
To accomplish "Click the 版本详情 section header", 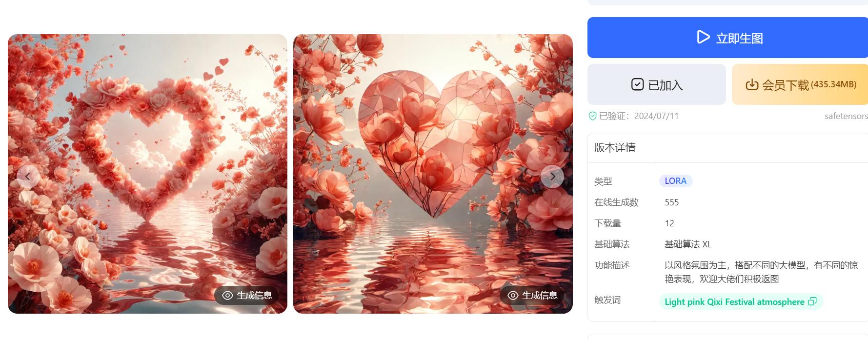I will (615, 148).
